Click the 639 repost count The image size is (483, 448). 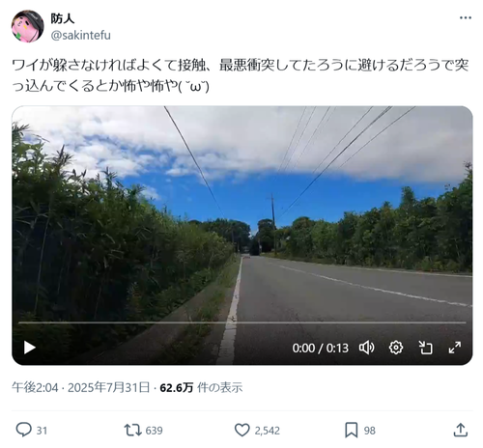coord(154,431)
